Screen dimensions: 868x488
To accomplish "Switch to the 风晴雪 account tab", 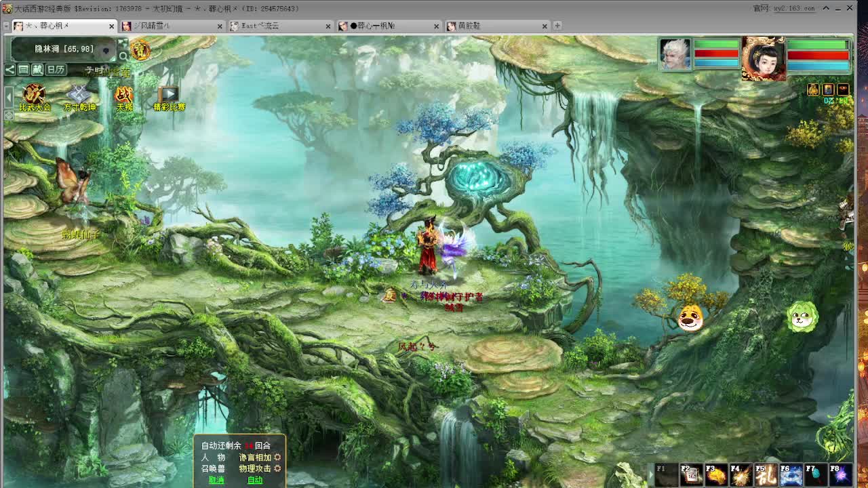I will [x=173, y=26].
